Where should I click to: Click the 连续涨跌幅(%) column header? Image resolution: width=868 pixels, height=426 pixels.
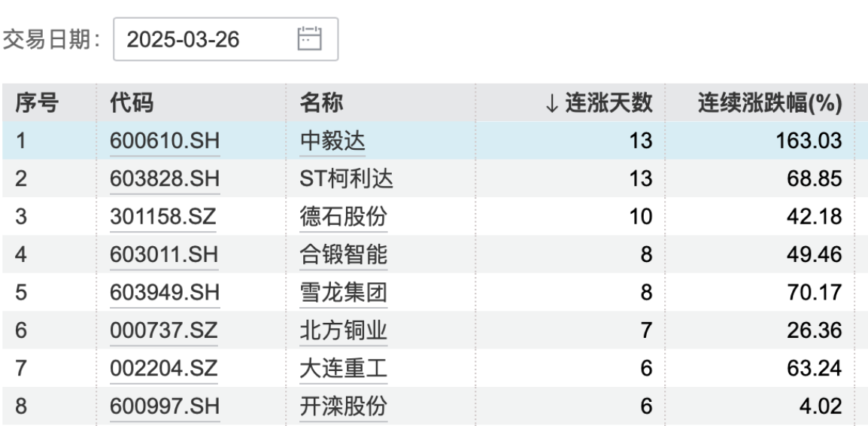tap(770, 103)
